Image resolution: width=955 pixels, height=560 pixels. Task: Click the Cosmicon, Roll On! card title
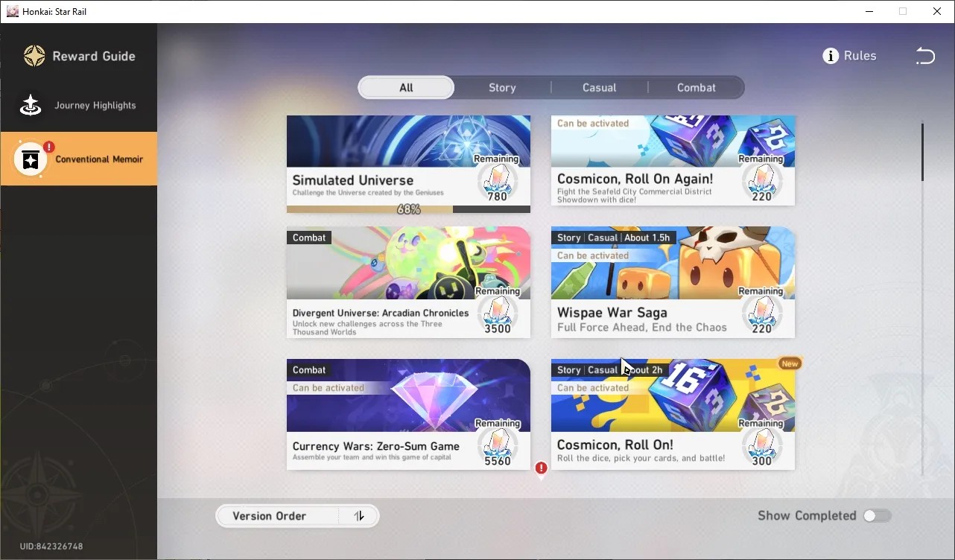[615, 445]
